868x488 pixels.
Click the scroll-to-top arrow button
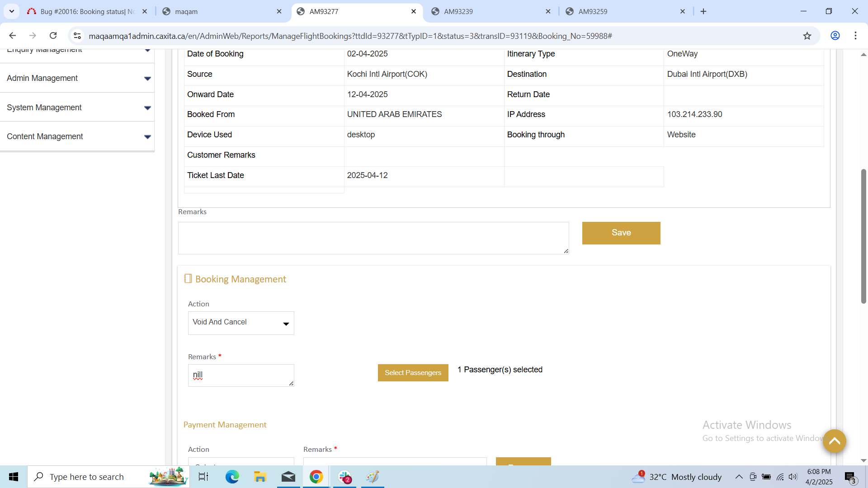(834, 441)
